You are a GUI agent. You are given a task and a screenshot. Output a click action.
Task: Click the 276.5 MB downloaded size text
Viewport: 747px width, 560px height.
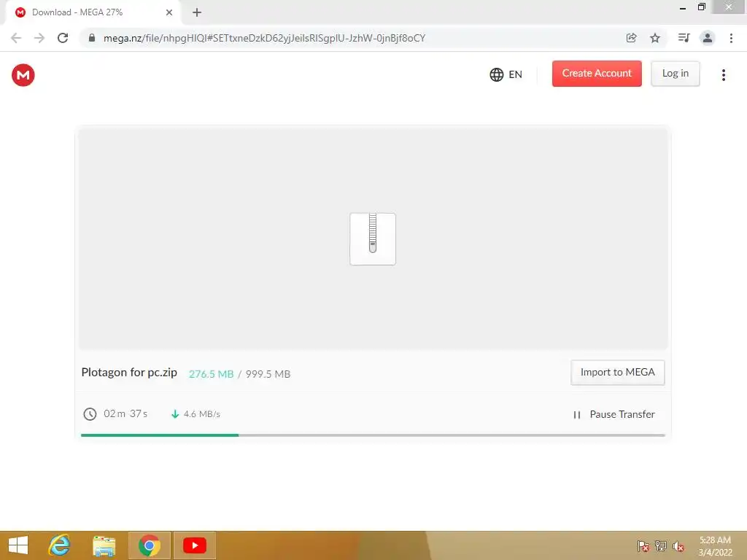[x=211, y=374]
